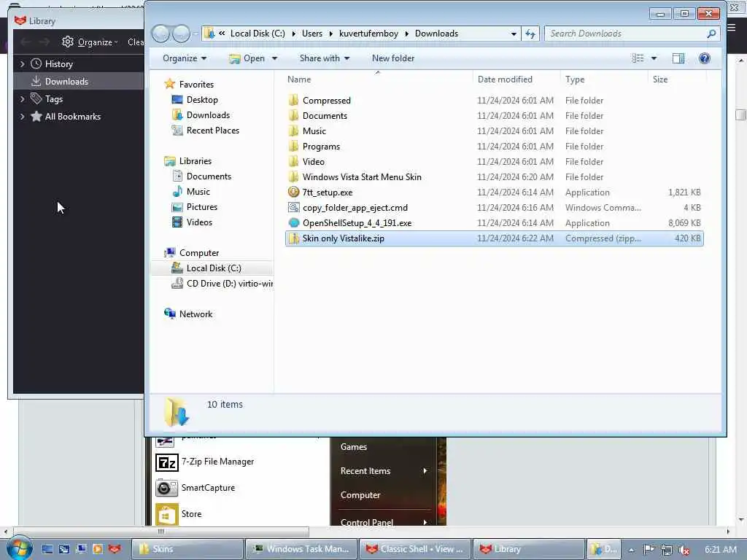Click New folder button

coord(393,58)
